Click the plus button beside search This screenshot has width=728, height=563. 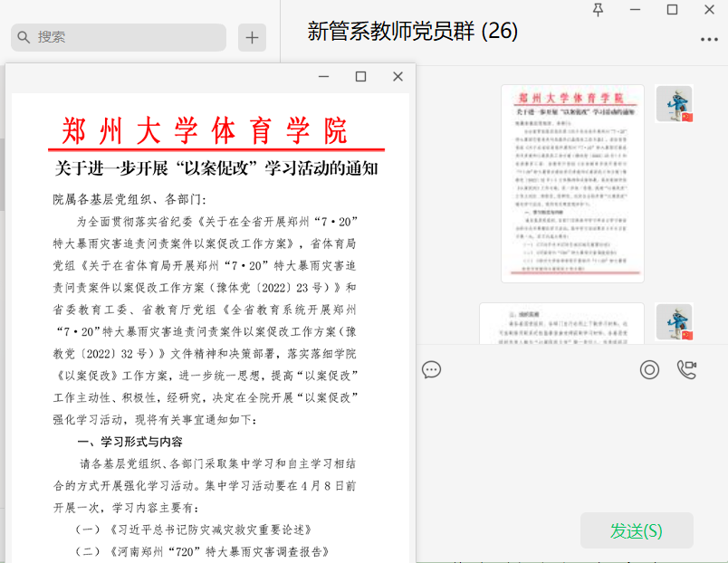252,37
